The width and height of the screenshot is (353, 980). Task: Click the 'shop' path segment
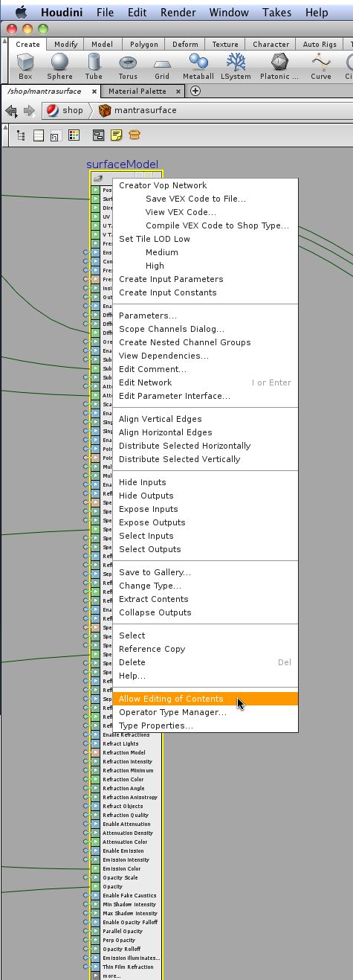73,110
